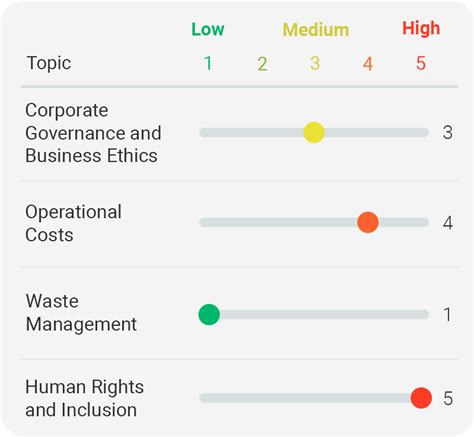Click scale number 3 in header
This screenshot has width=474, height=437.
click(315, 63)
